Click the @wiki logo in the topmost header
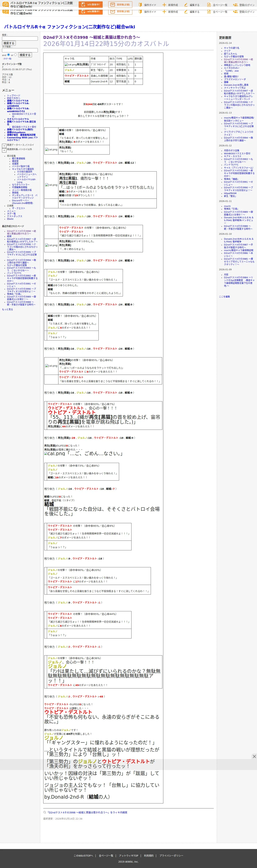The image size is (257, 868). [5, 4]
